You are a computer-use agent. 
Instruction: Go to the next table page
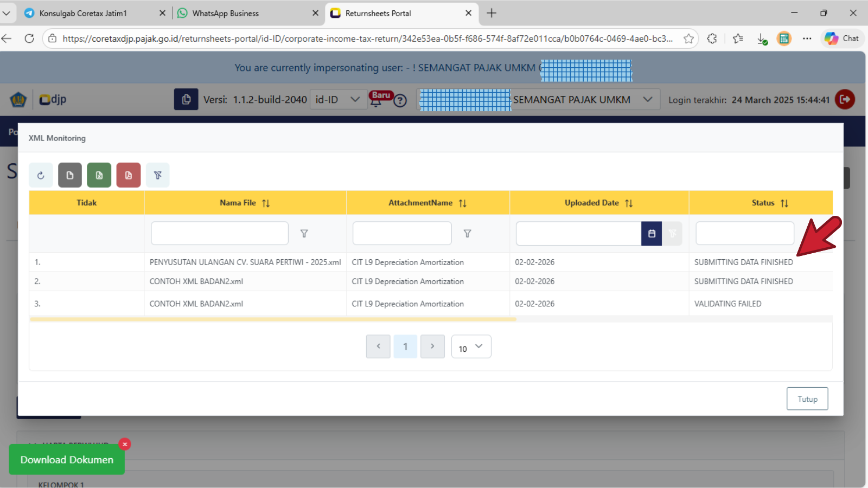pyautogui.click(x=432, y=346)
